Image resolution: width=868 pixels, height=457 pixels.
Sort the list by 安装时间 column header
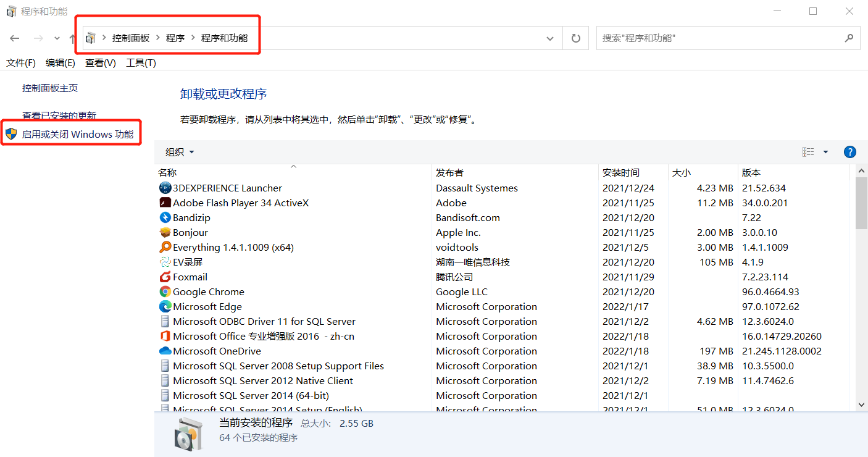click(621, 172)
